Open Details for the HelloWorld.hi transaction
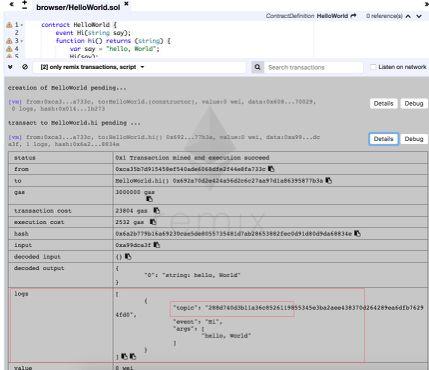 click(383, 139)
